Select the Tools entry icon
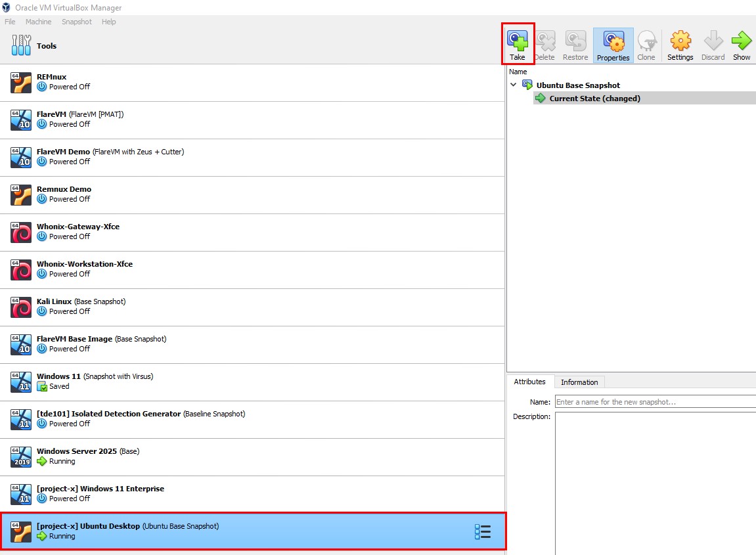This screenshot has width=756, height=555. click(21, 46)
